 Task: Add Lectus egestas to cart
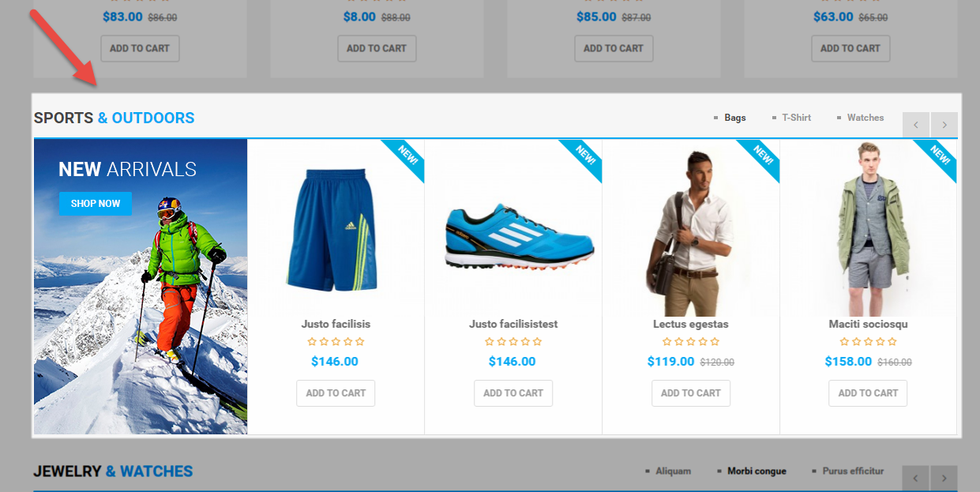[x=691, y=393]
